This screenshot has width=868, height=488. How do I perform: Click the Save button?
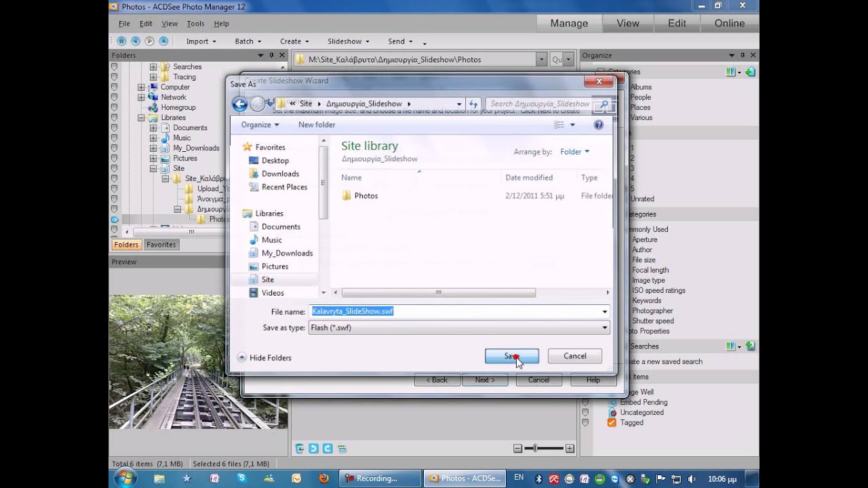(x=512, y=356)
